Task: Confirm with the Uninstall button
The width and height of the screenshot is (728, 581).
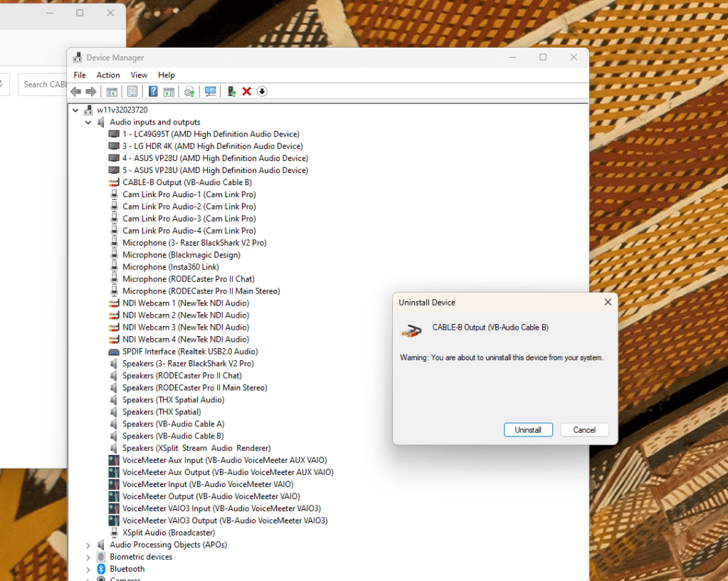Action: (x=528, y=429)
